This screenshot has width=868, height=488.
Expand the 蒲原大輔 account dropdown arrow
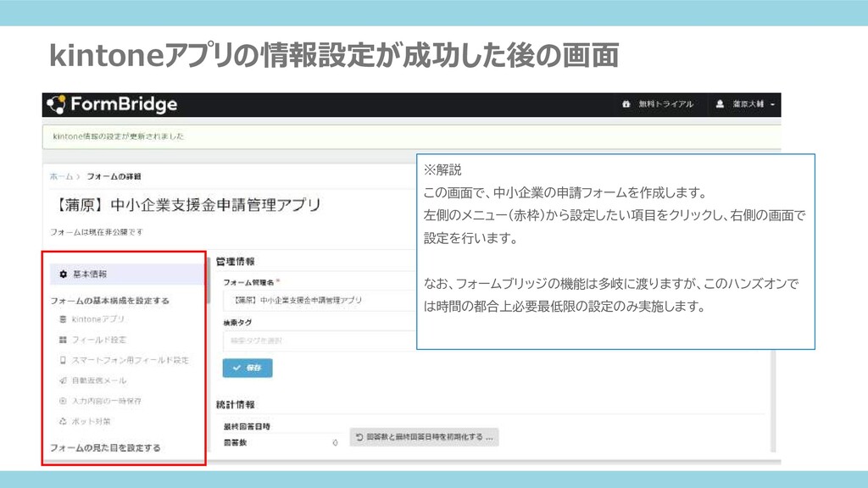click(773, 104)
